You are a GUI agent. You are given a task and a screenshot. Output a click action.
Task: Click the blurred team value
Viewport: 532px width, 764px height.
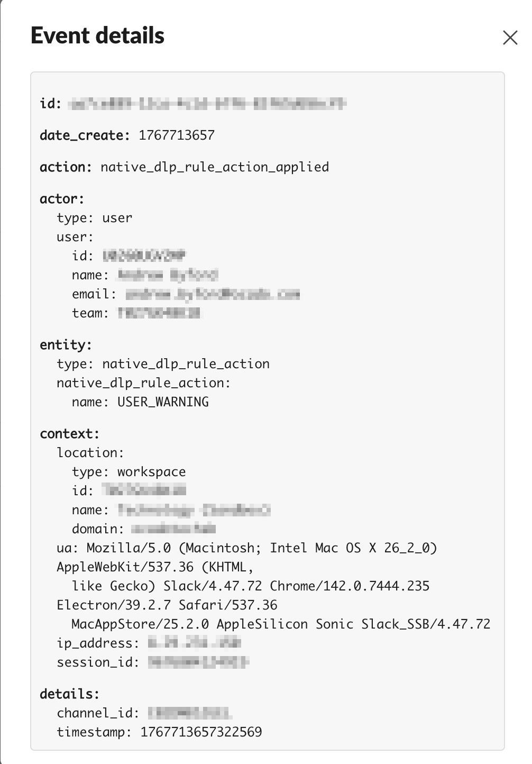[x=159, y=313]
